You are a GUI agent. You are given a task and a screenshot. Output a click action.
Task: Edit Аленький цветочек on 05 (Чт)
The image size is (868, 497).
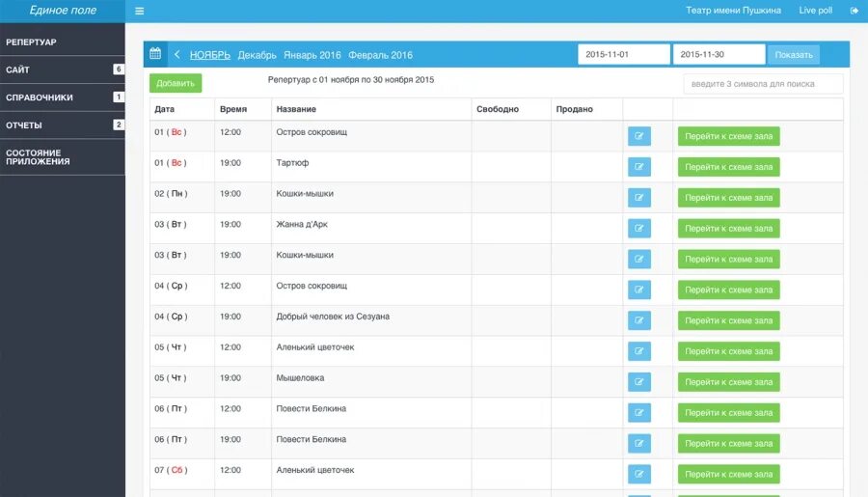(x=638, y=351)
